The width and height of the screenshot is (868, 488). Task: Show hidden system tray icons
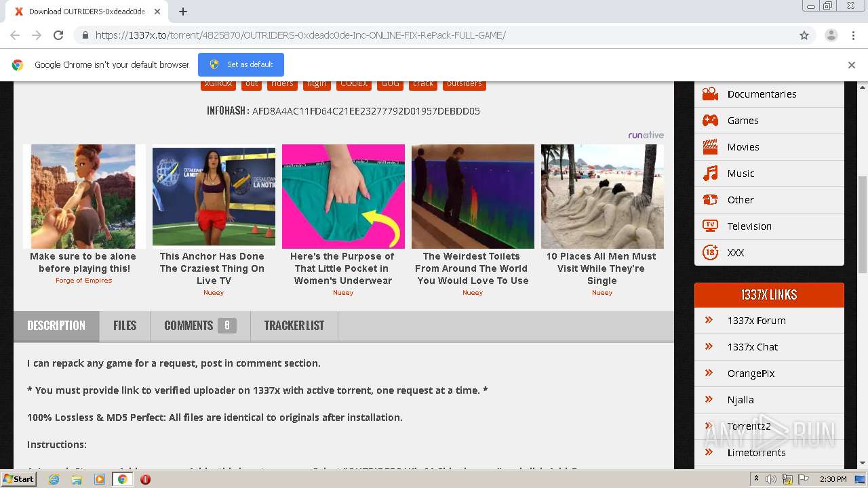756,479
